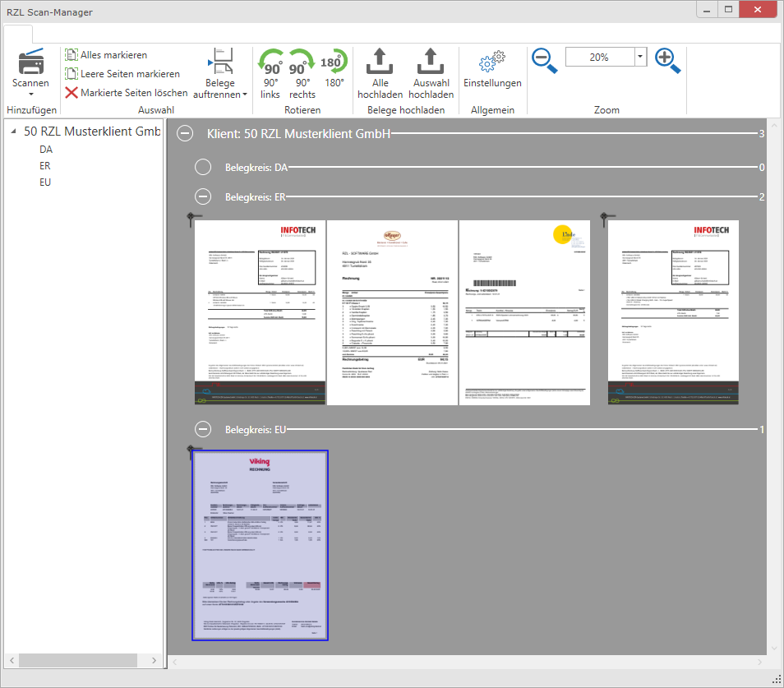Viewport: 784px width, 688px height.
Task: Select ER in the client tree
Action: (45, 166)
